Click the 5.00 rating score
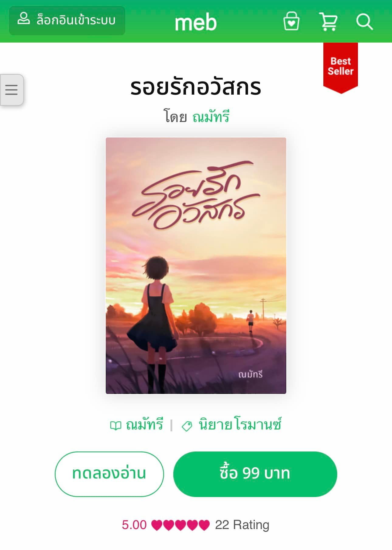392x550 pixels. [134, 525]
